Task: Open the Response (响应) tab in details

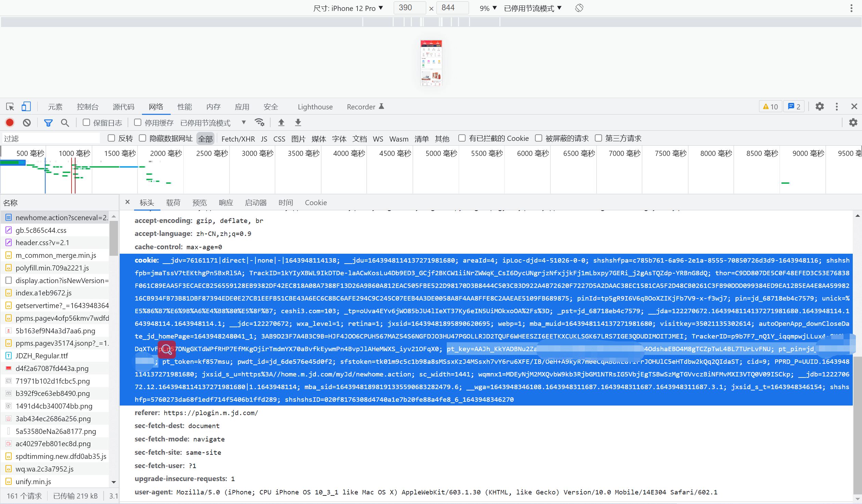Action: point(226,202)
